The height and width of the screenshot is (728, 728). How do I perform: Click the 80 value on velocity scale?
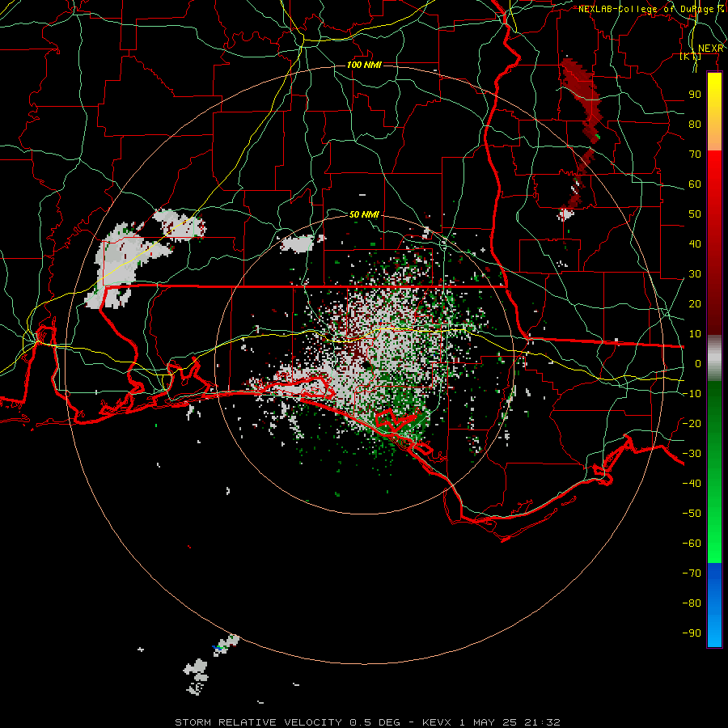click(x=695, y=124)
